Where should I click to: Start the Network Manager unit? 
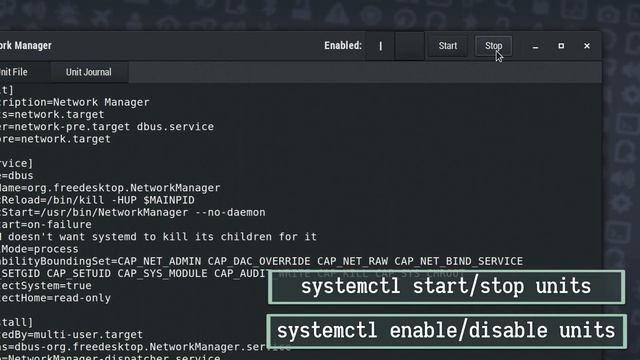coord(447,46)
